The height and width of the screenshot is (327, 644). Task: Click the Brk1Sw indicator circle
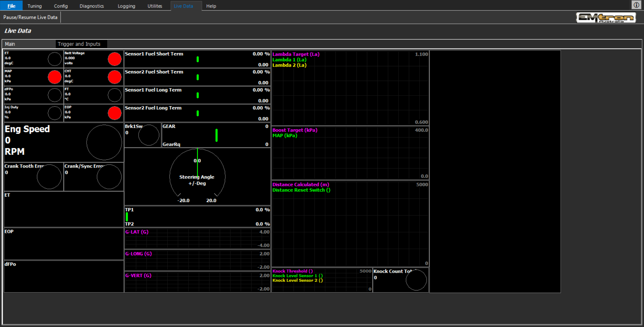[149, 135]
